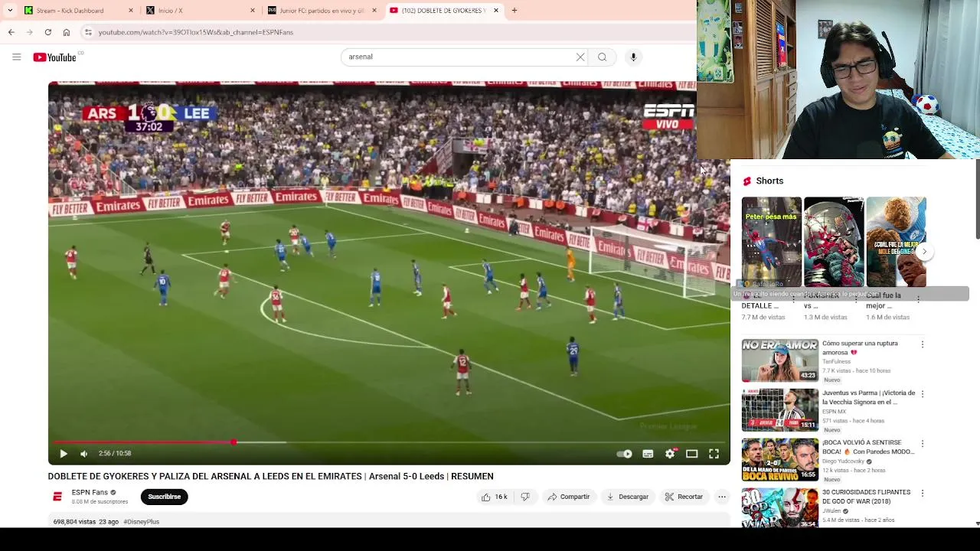Switch to theater mode
Screen dimensions: 980x551
(691, 454)
